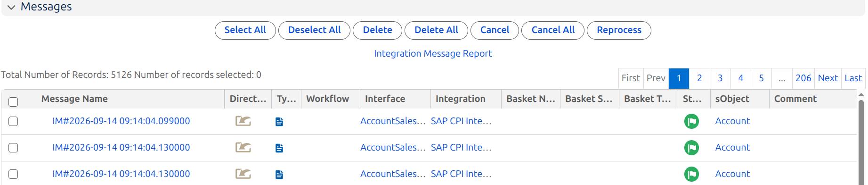Click direction icon in second row

point(243,148)
